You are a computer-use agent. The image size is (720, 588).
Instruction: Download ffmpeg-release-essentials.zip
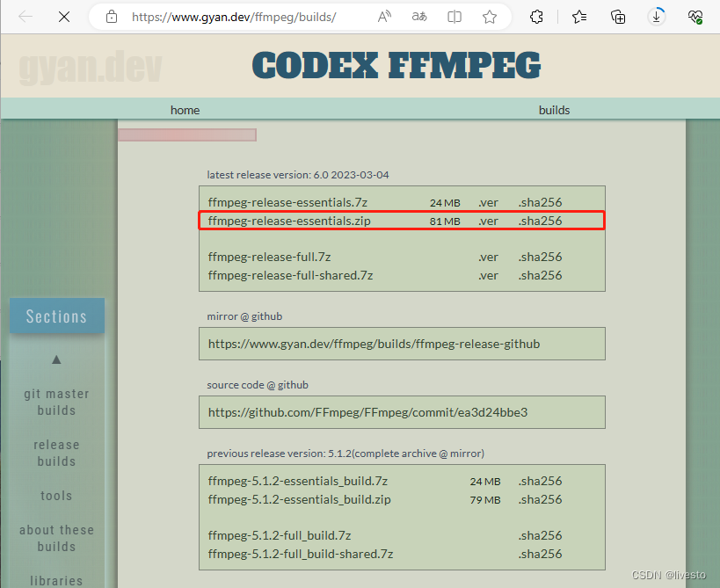pyautogui.click(x=290, y=221)
